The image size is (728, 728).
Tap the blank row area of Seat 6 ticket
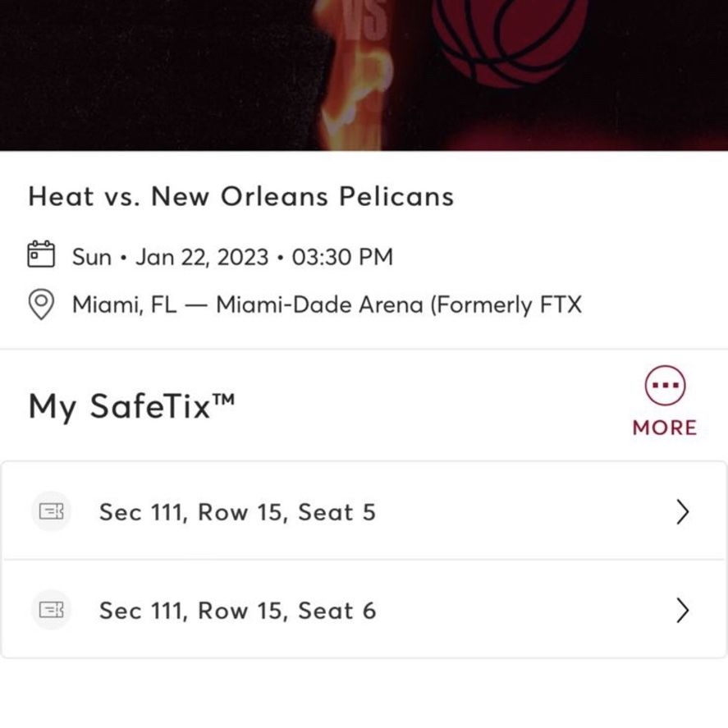524,610
